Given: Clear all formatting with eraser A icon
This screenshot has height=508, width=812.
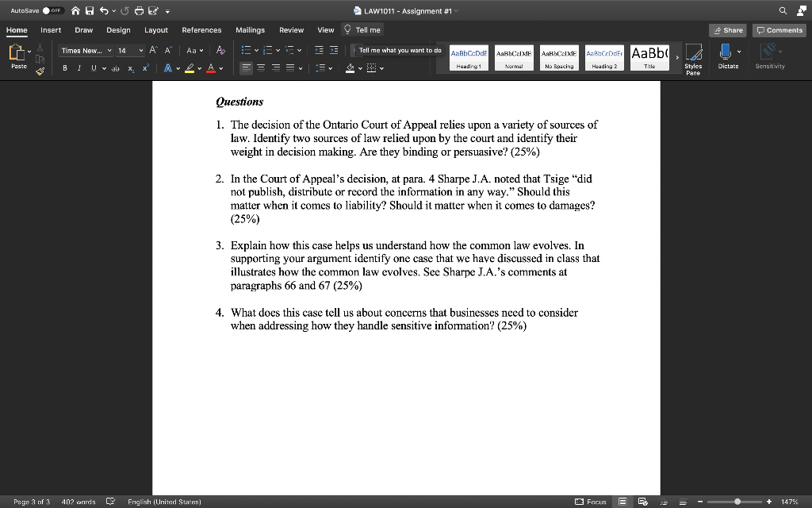Looking at the screenshot, I should pos(220,50).
